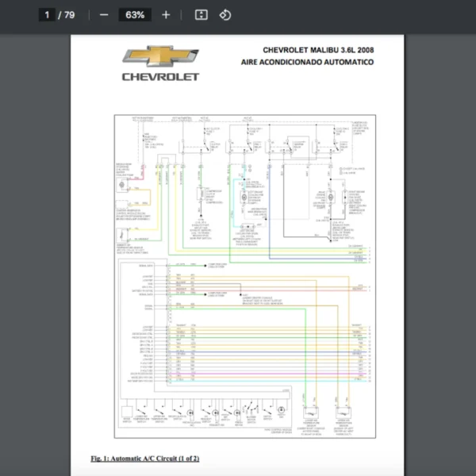The height and width of the screenshot is (476, 476).
Task: Click the CHEVROLET MALIBU 3.6L 2008 heading
Action: [318, 50]
